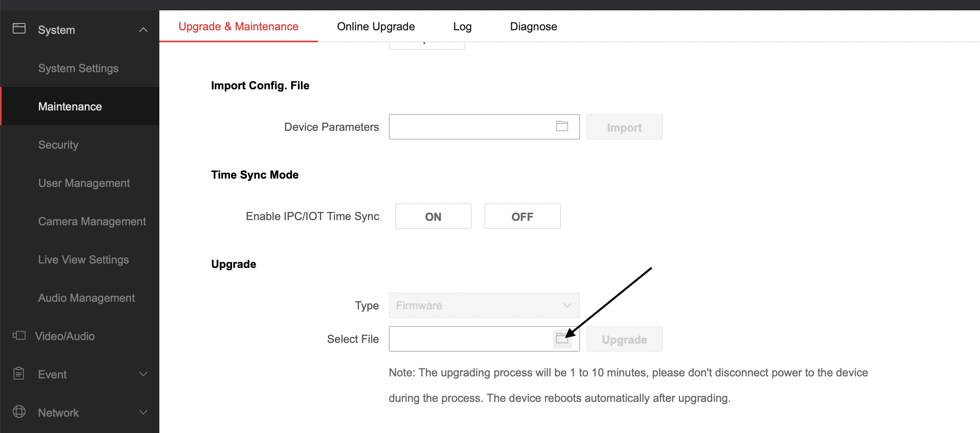Expand the Event section
This screenshot has height=433, width=980.
(144, 374)
